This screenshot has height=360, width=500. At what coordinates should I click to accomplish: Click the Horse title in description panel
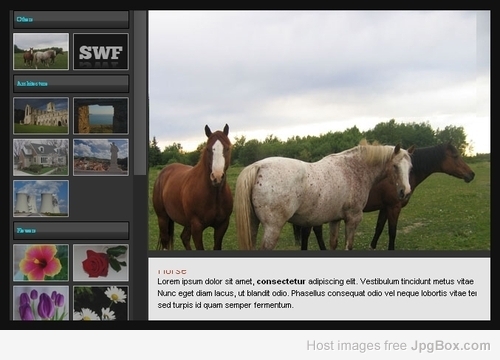pyautogui.click(x=172, y=271)
